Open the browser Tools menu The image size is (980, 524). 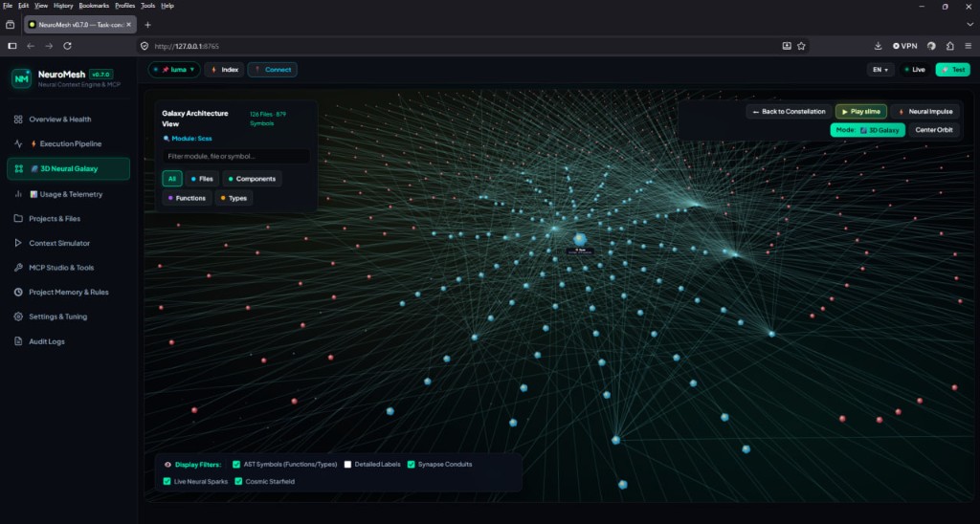coord(148,6)
